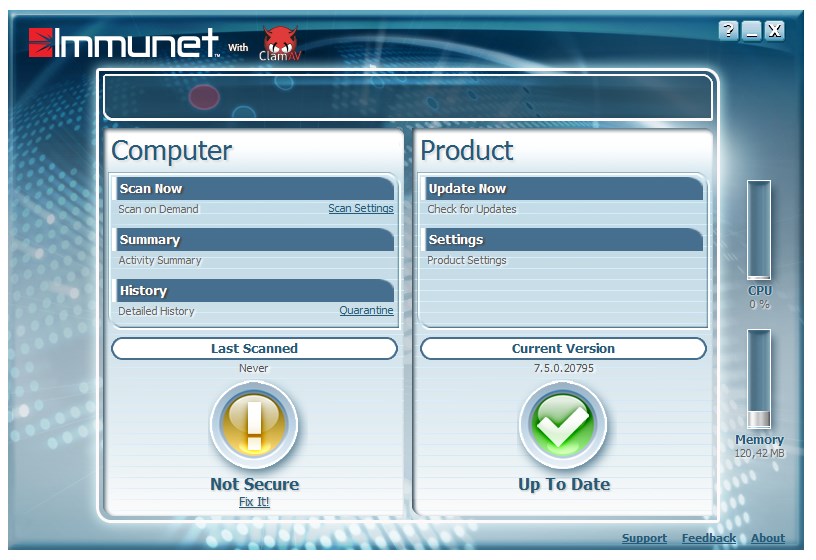Click the Memory usage meter bar
This screenshot has height=560, width=816.
[x=759, y=379]
